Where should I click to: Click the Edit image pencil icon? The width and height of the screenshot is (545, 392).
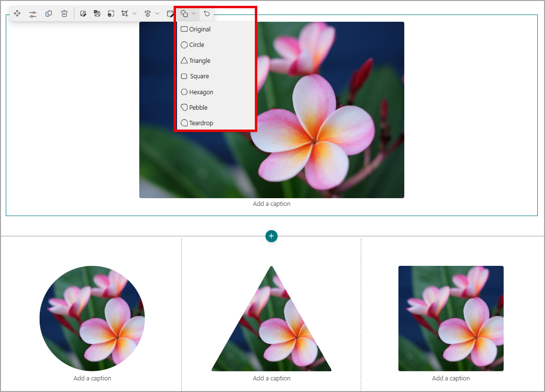coord(83,14)
